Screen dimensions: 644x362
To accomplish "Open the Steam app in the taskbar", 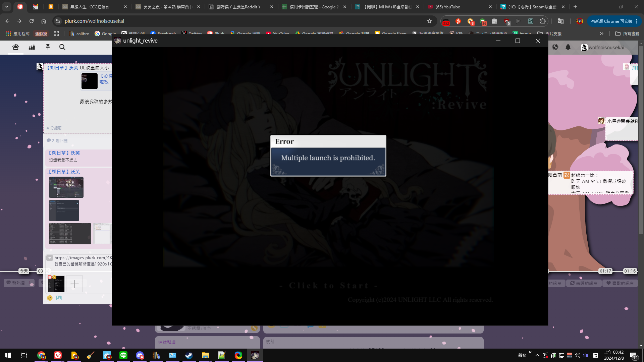I will (x=189, y=355).
